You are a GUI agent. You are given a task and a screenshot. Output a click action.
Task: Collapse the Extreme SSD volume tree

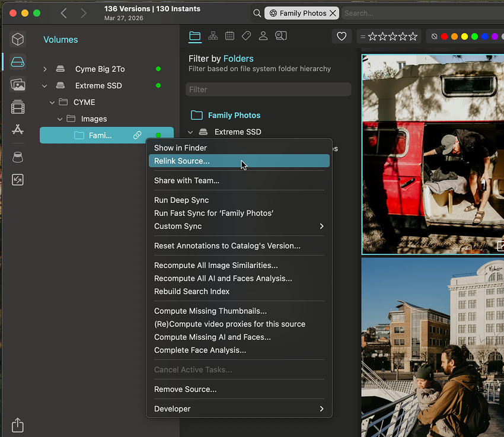[x=45, y=86]
